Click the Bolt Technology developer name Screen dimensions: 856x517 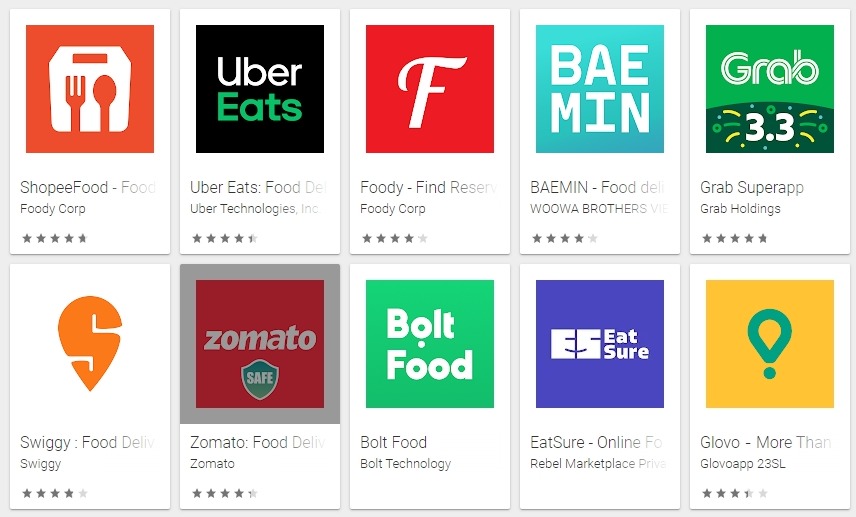click(406, 463)
